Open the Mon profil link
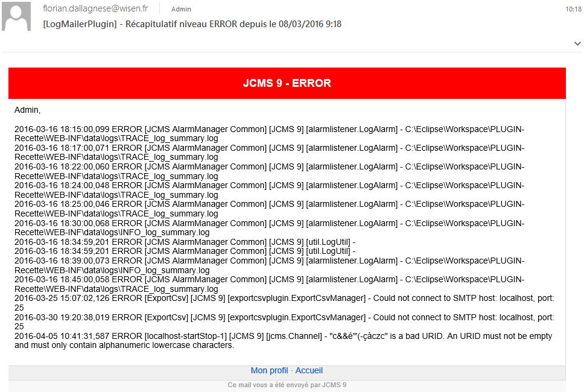Image resolution: width=584 pixels, height=392 pixels. (269, 370)
